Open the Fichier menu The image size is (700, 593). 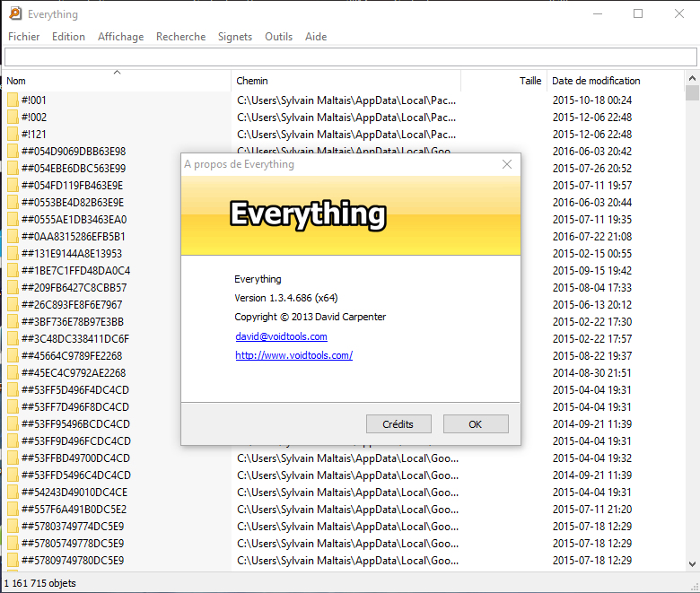23,37
